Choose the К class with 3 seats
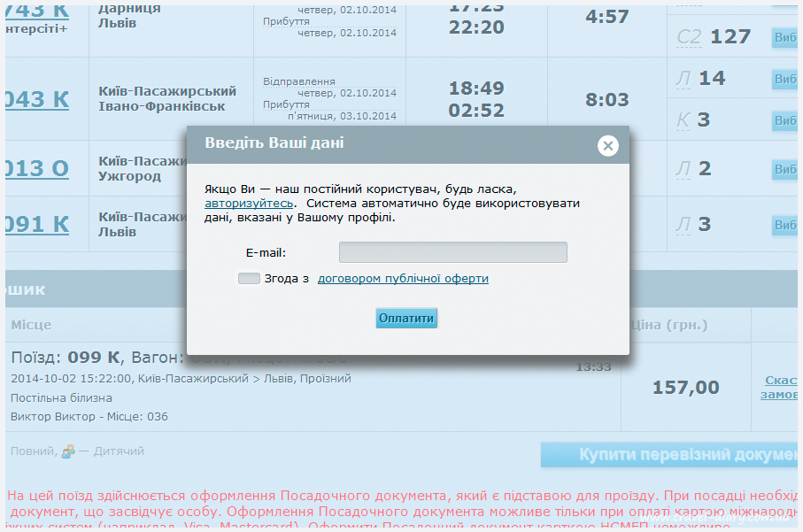This screenshot has width=803, height=532. click(x=786, y=120)
